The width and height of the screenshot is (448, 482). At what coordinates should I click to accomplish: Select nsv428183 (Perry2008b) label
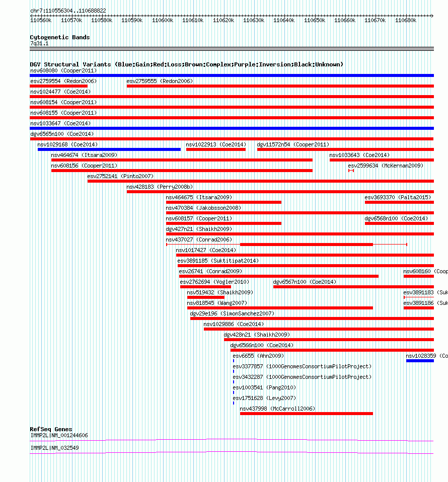click(x=160, y=187)
